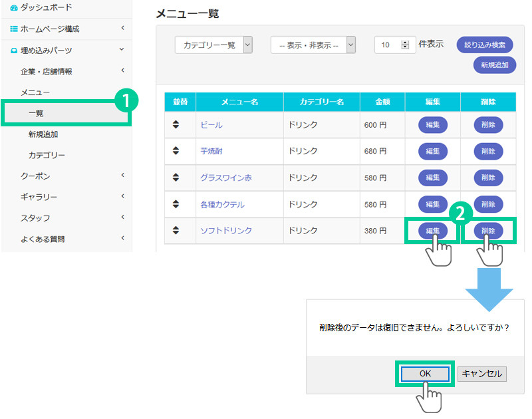
Task: Expand the クーポン sidebar section
Action: click(66, 176)
